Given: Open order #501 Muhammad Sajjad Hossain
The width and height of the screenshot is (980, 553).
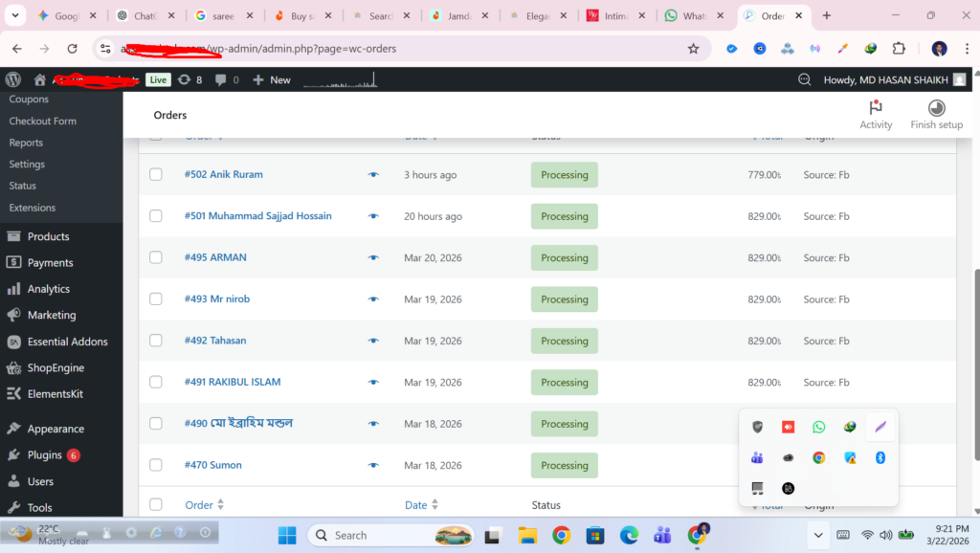Looking at the screenshot, I should point(260,216).
